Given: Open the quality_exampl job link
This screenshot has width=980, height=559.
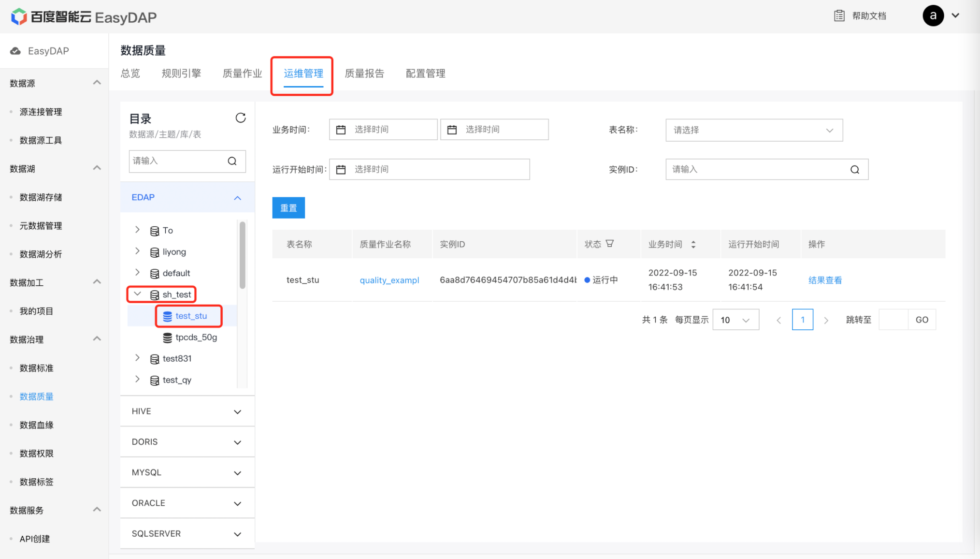Looking at the screenshot, I should [389, 280].
